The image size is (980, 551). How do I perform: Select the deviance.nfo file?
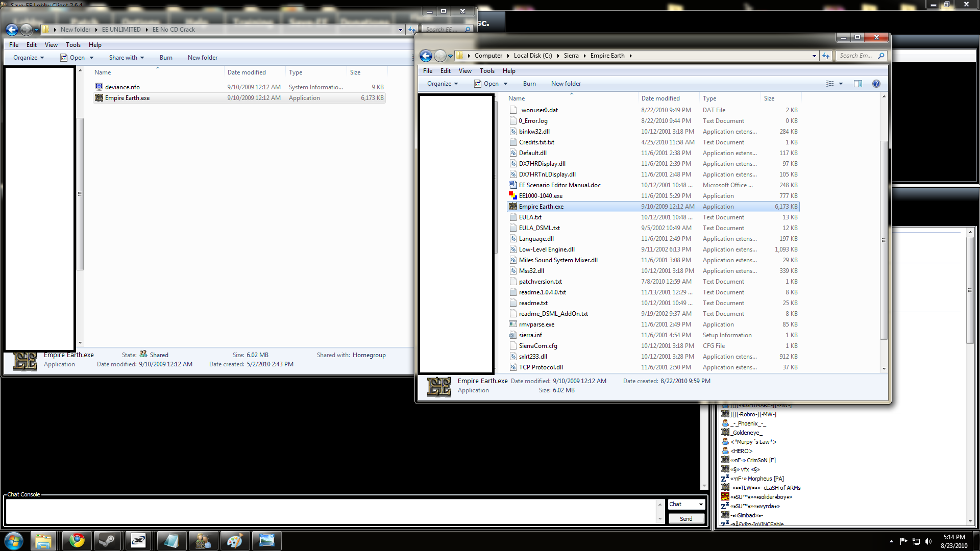[122, 87]
